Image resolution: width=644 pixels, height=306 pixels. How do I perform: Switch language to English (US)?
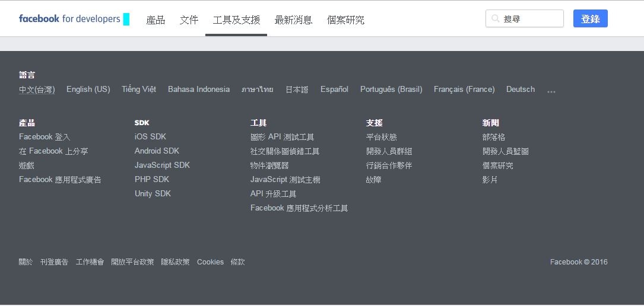(88, 90)
